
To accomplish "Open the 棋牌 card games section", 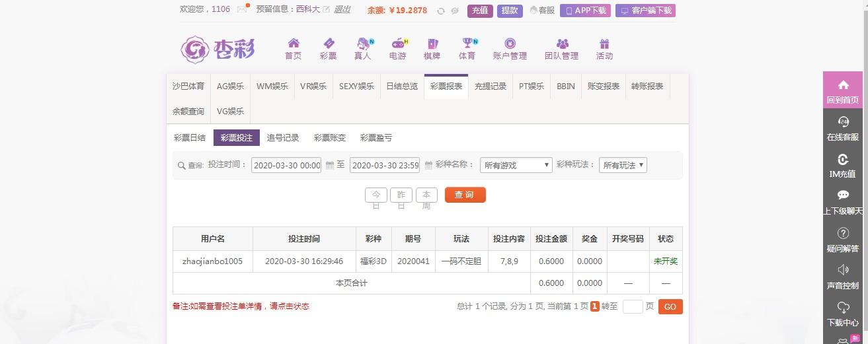I will pos(432,49).
